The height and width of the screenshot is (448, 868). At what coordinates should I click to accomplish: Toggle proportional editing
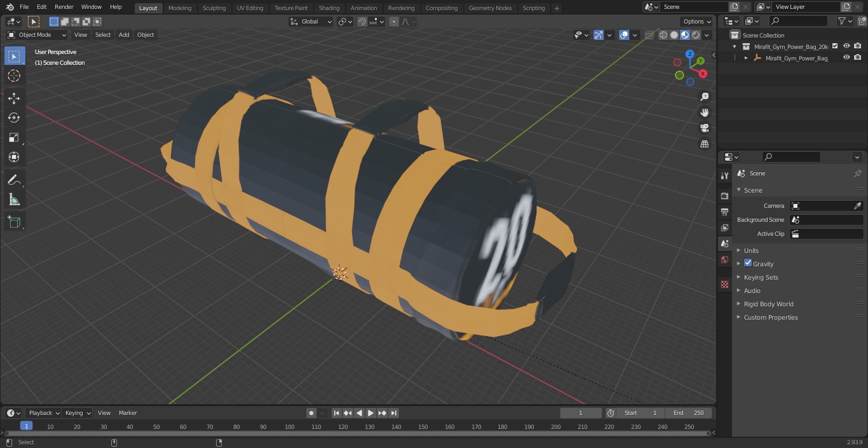pos(394,22)
